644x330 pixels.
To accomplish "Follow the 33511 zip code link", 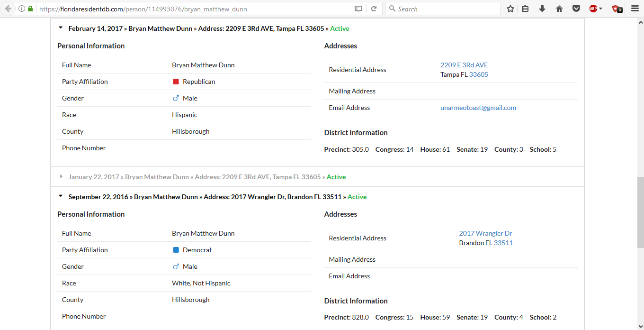I will point(503,243).
